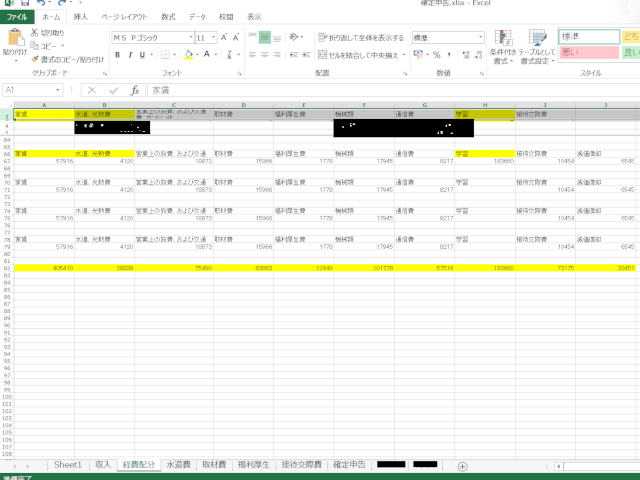Click the Copy (コピー) icon
This screenshot has height=480, width=640.
coord(35,46)
